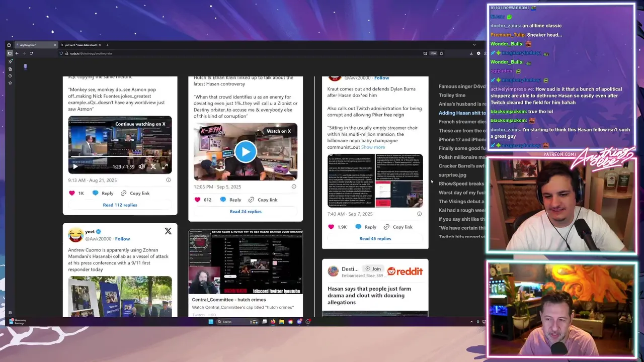Play the K-ETH tweet video
Viewport: 644px width, 362px height.
[x=245, y=152]
